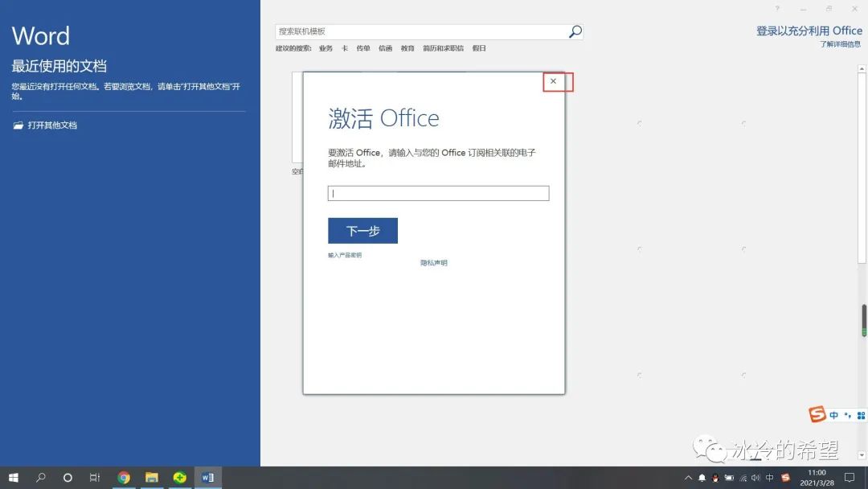The width and height of the screenshot is (868, 489).
Task: Select the 教育 suggested search
Action: [x=407, y=49]
